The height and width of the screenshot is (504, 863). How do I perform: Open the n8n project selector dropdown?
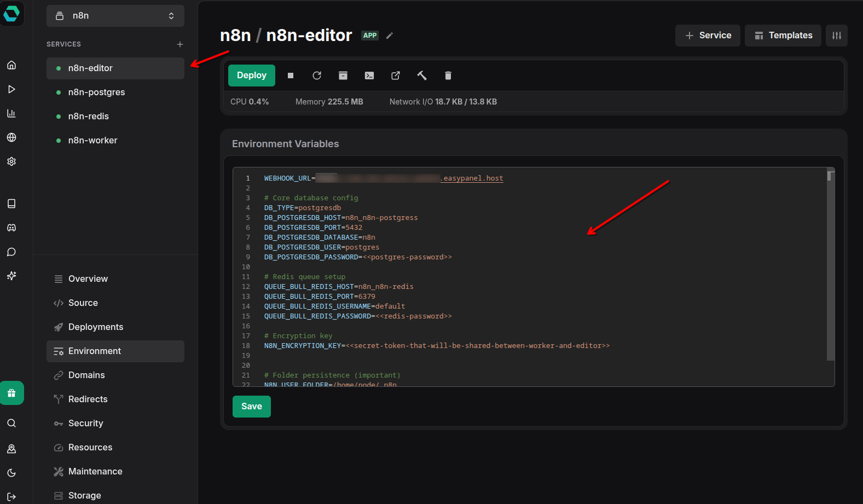pos(115,16)
